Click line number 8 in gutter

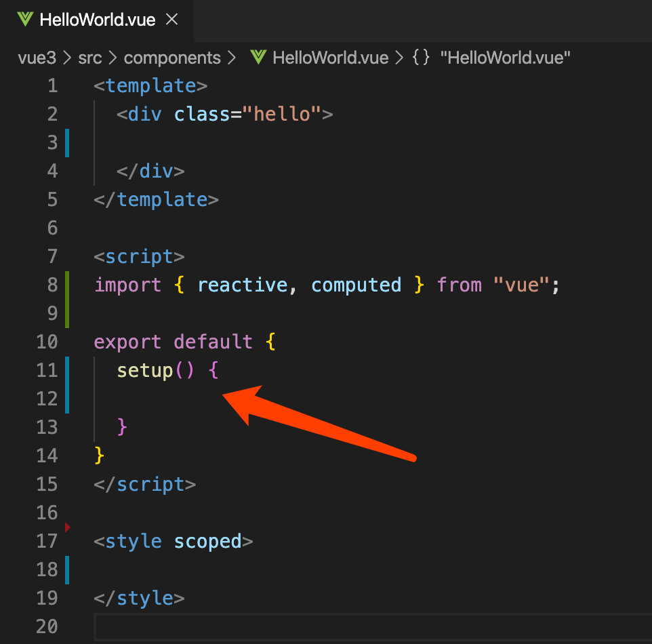pos(52,285)
